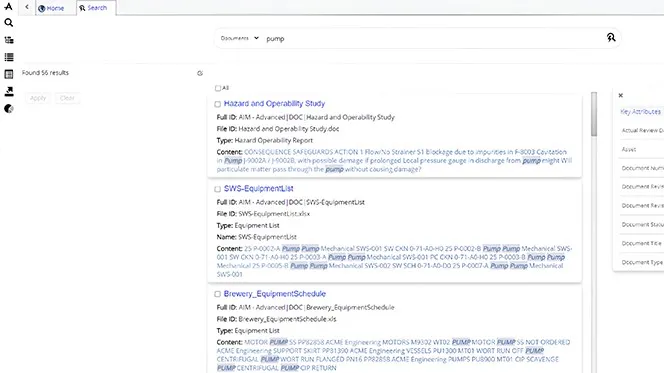The image size is (664, 373).
Task: Check the SWS-EquipmentList result
Action: (x=217, y=189)
